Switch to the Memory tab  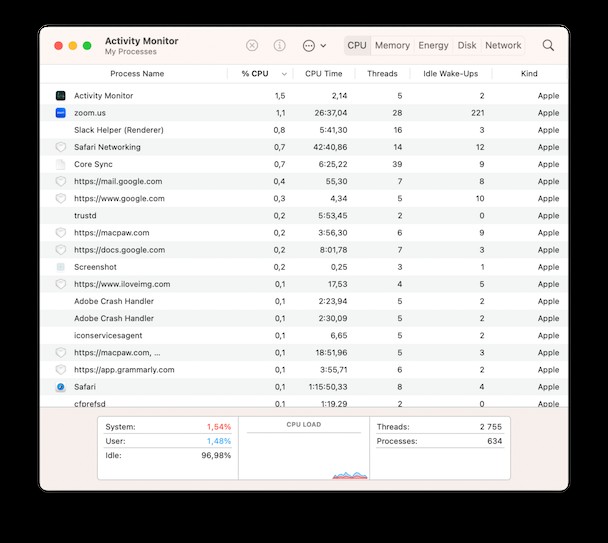pos(392,45)
